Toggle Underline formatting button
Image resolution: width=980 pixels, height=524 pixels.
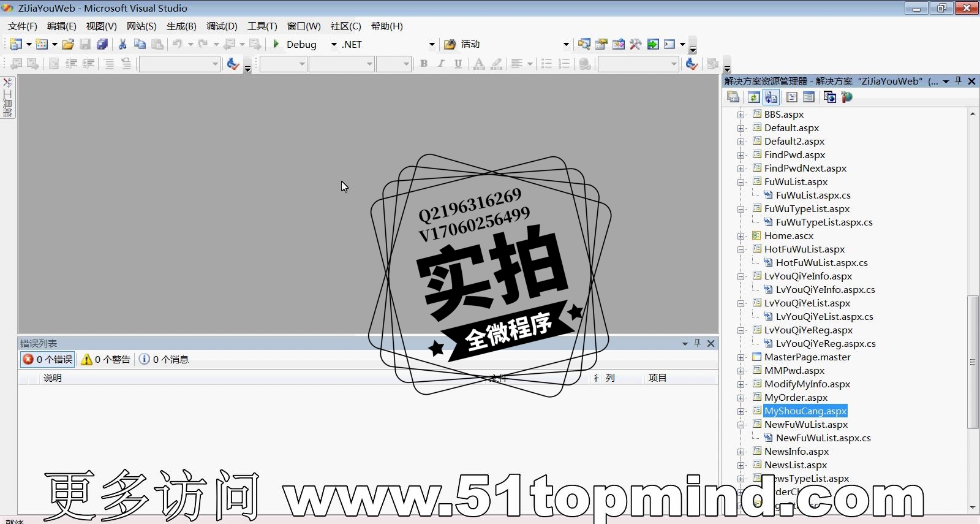pos(458,64)
